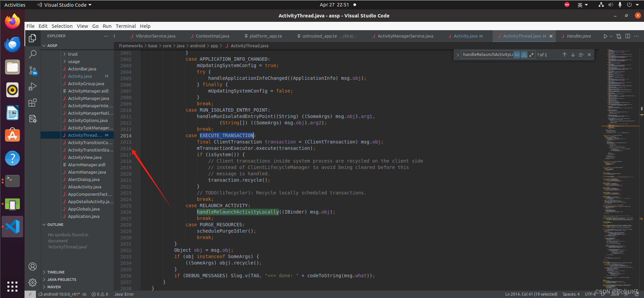Open the Go menu

point(95,26)
